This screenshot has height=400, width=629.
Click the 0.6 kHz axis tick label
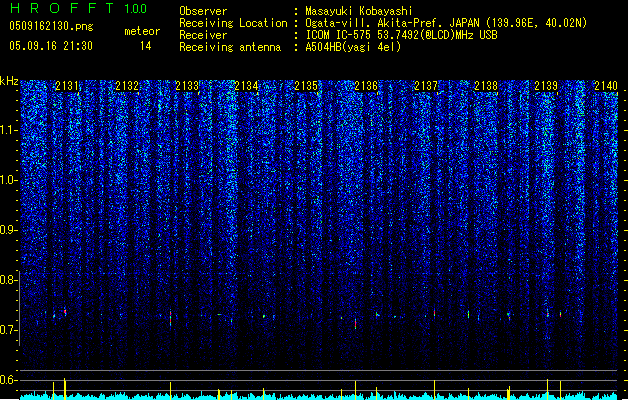[x=9, y=380]
